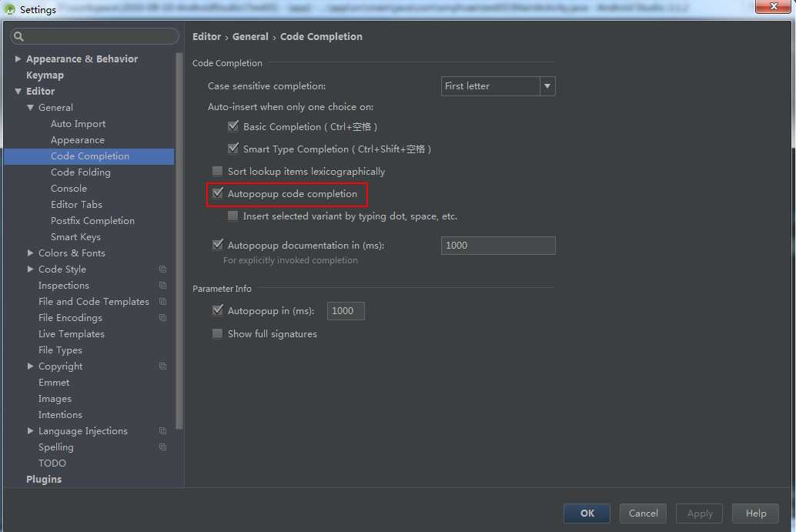This screenshot has width=796, height=532.
Task: Click project-level icon beside Language Injections
Action: [162, 431]
